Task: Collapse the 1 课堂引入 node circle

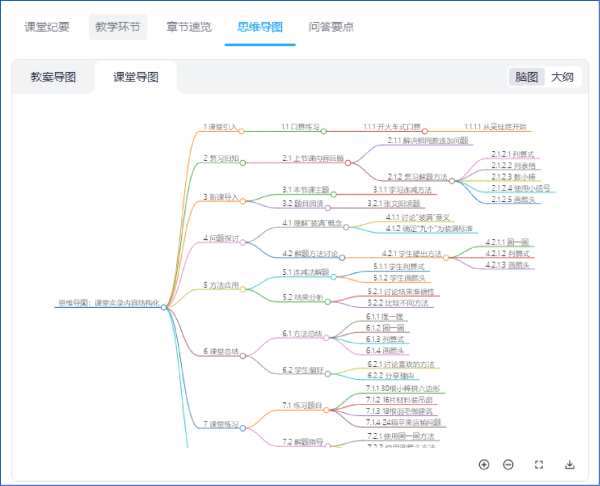Action: tap(243, 131)
